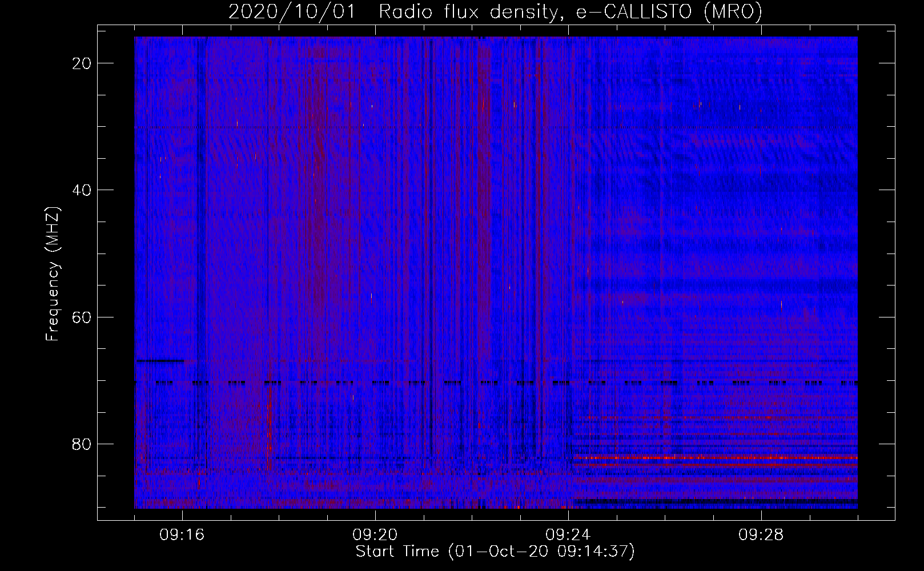Click the time tick label "09:28"
924x571 pixels.
(x=761, y=535)
